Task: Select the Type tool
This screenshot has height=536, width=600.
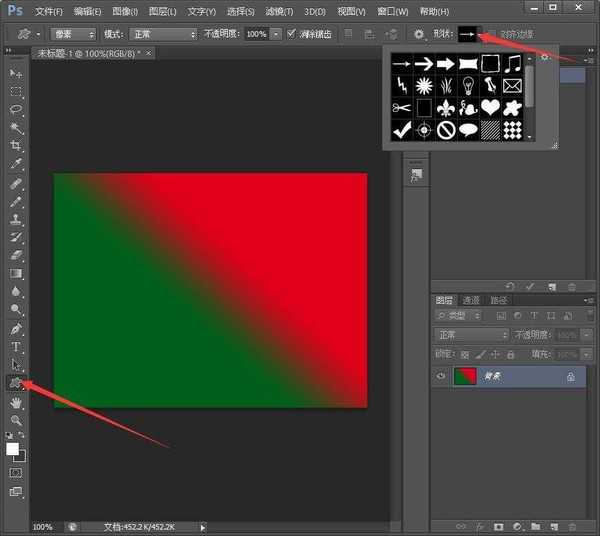Action: pyautogui.click(x=16, y=346)
